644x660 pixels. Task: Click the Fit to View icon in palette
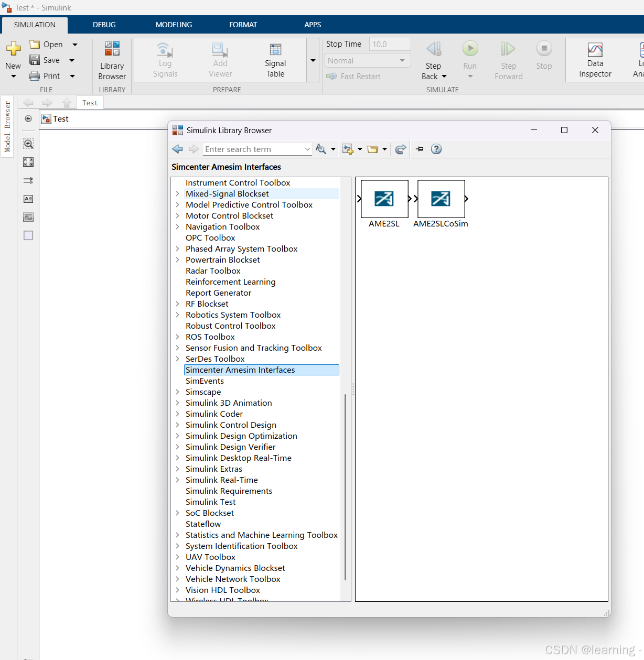coord(28,162)
